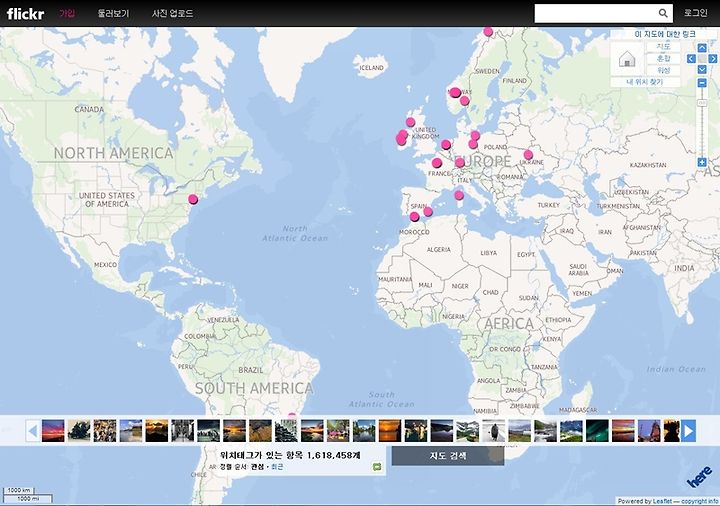Click the green refresh icon in results panel
This screenshot has width=720, height=506.
[x=377, y=467]
